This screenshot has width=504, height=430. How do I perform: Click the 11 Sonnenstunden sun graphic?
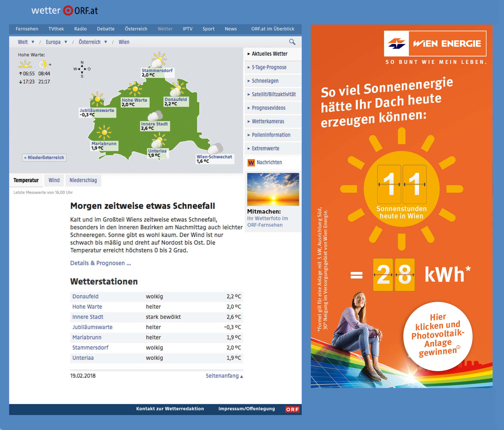point(402,189)
